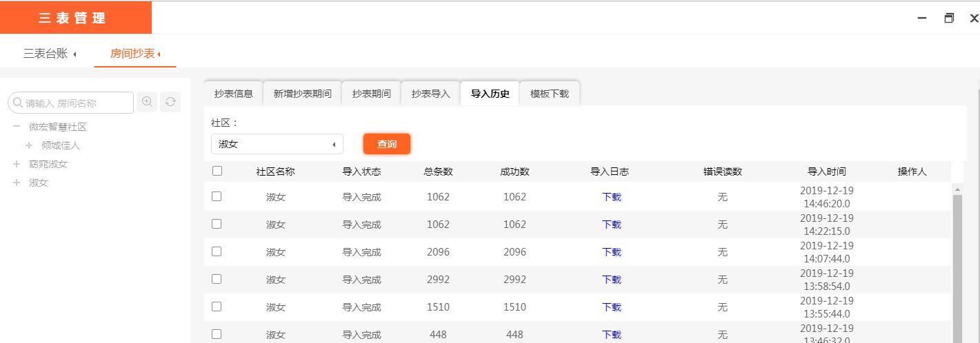Viewport: 980px width, 343px height.
Task: Expand the 窈窕淑女 tree node
Action: click(x=17, y=164)
